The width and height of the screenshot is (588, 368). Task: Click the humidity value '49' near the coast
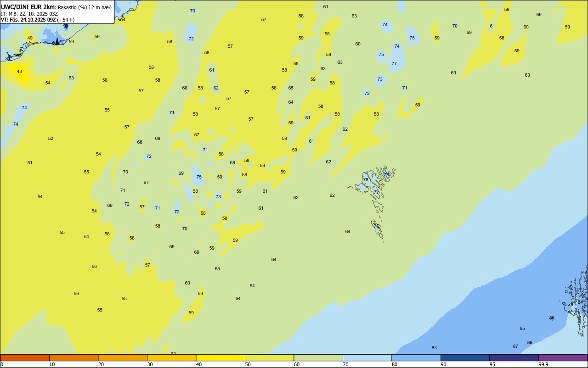tap(30, 38)
